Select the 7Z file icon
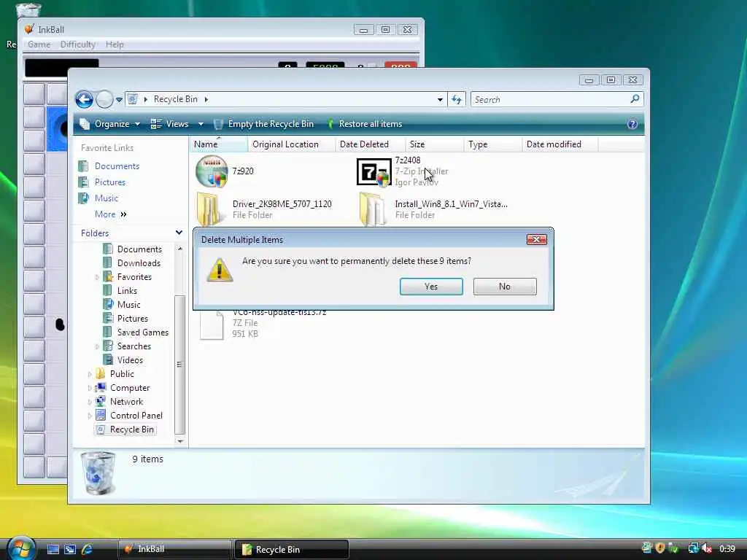 [x=212, y=324]
